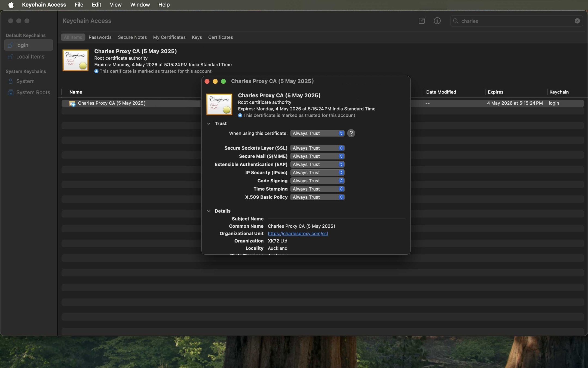Sort by the Date Modified column header
588x368 pixels.
441,92
